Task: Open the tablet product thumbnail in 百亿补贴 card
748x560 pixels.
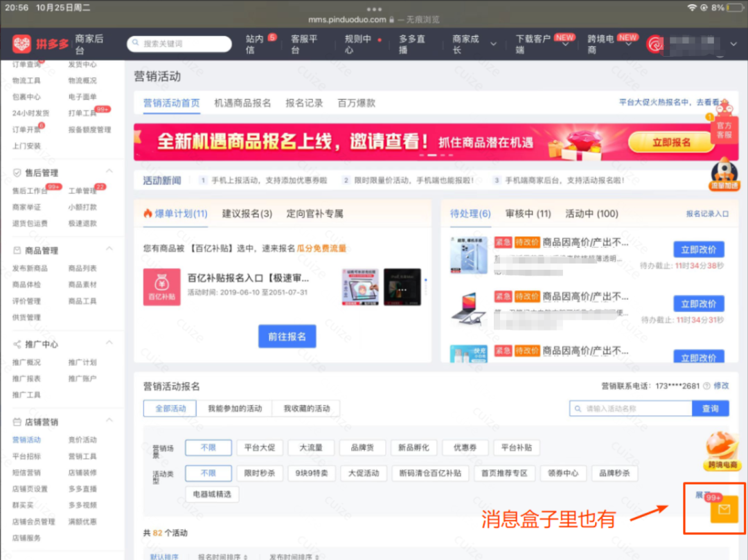Action: [x=361, y=287]
